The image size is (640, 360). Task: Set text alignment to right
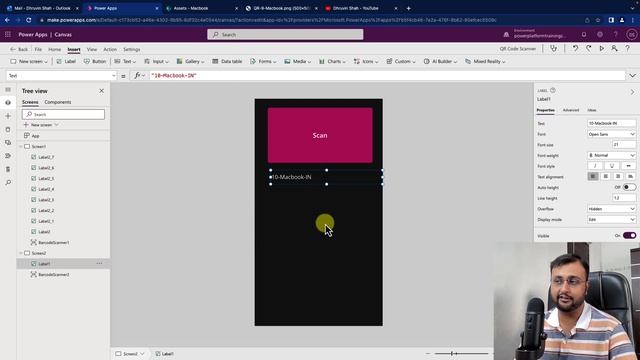click(618, 176)
